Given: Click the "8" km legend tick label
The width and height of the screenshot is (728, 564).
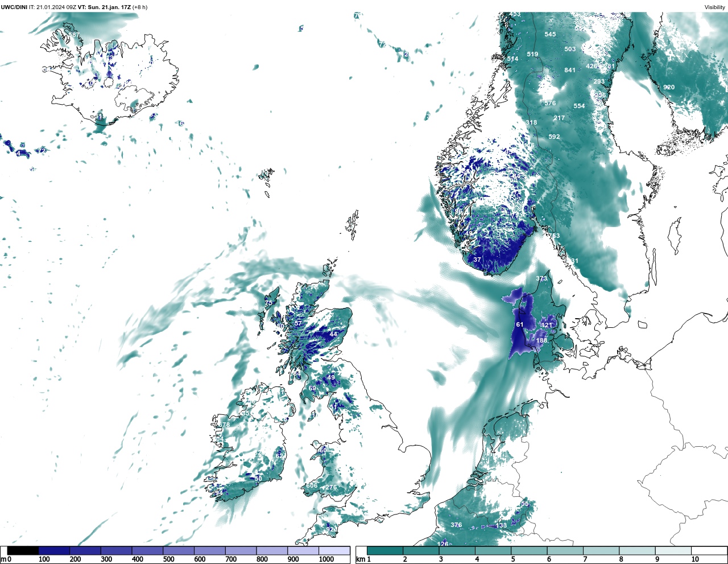Looking at the screenshot, I should tap(621, 559).
